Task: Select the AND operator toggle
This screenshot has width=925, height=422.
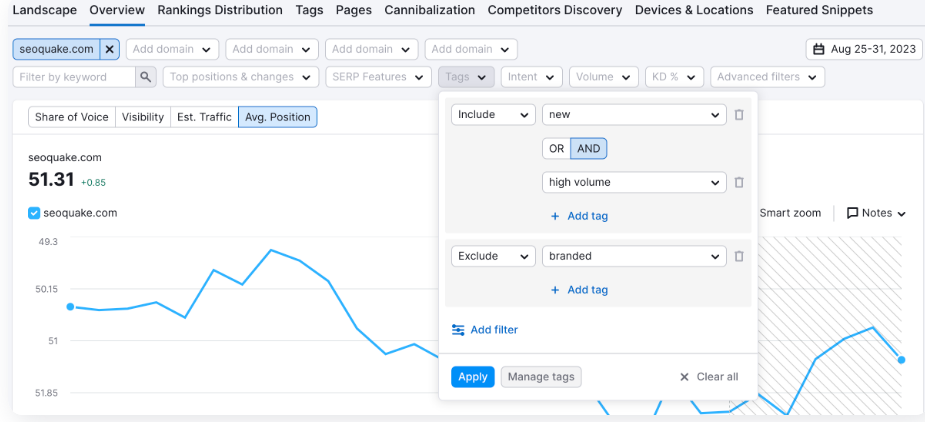Action: pos(589,149)
